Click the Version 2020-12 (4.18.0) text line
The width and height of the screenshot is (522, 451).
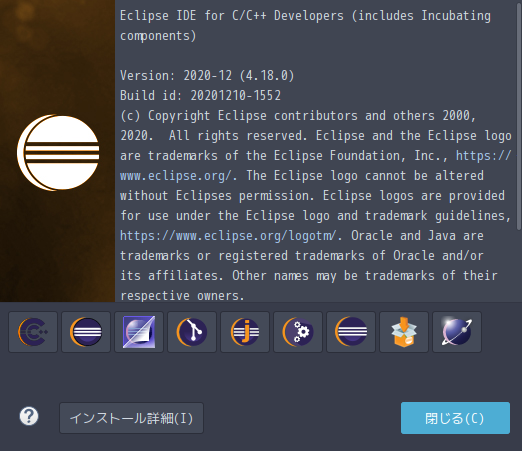[x=207, y=76]
